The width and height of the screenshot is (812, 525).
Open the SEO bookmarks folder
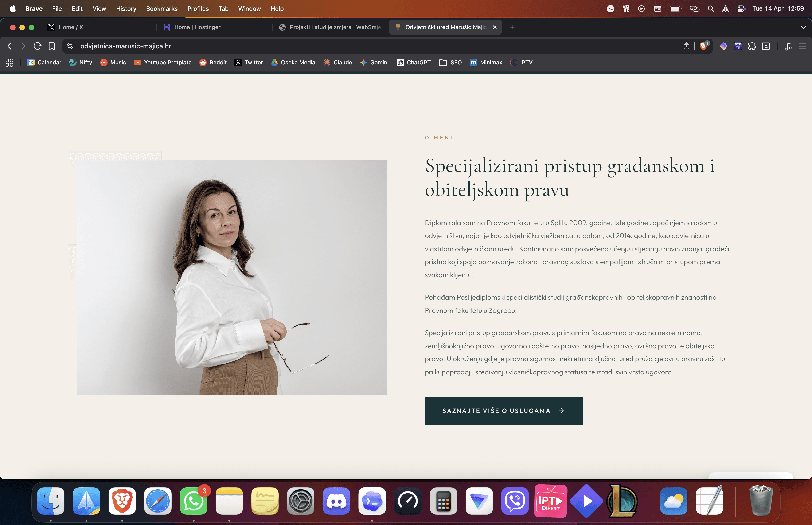tap(450, 62)
